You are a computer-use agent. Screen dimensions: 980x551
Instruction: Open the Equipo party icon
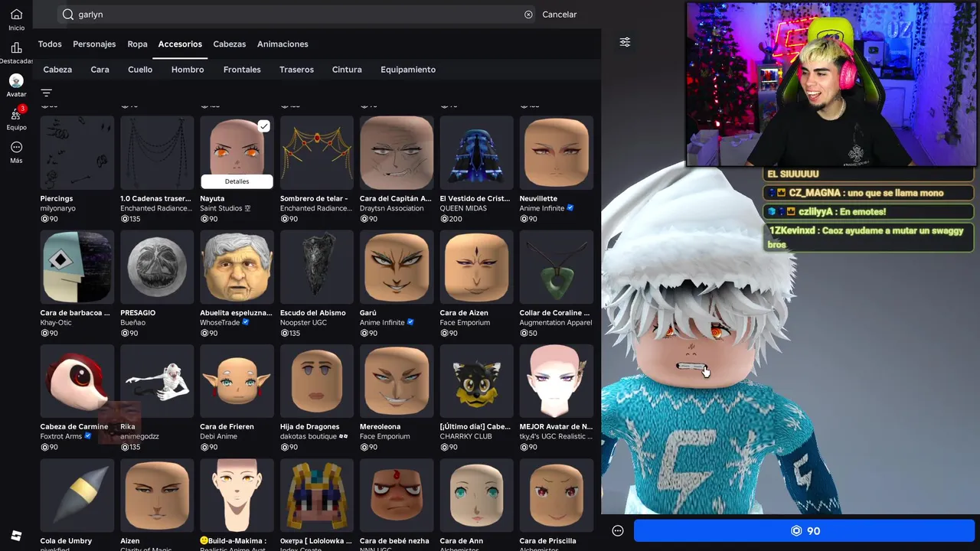16,114
